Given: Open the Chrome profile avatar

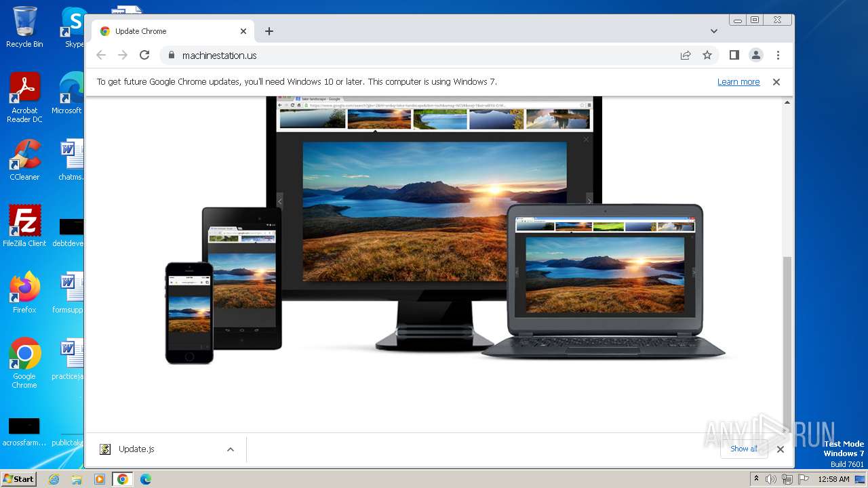Looking at the screenshot, I should pos(756,56).
